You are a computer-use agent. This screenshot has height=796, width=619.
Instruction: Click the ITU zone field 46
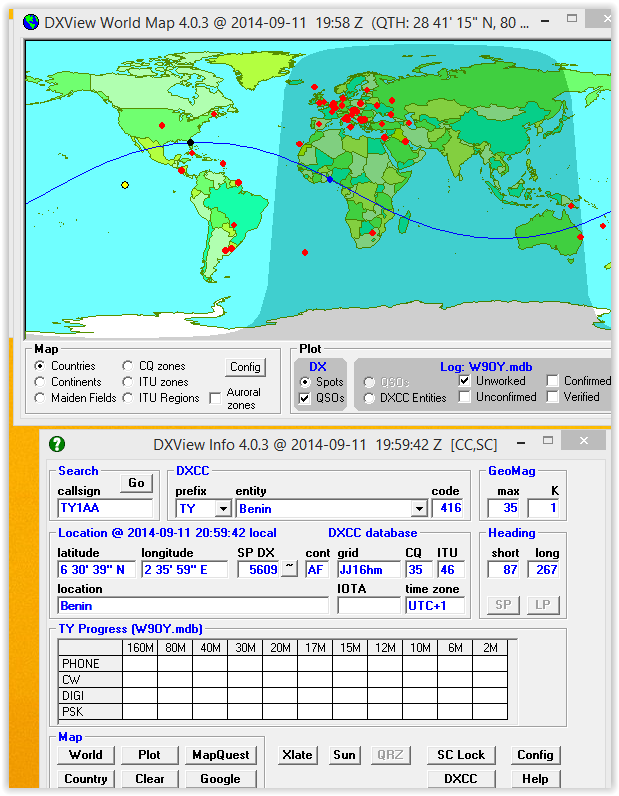451,570
